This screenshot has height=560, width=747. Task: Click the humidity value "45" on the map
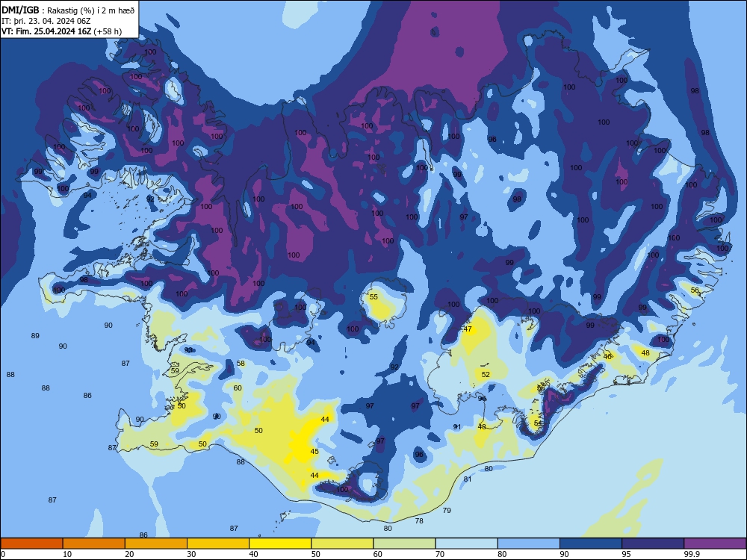[314, 452]
